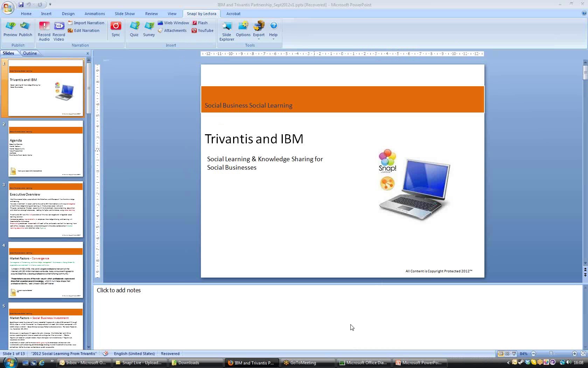Image resolution: width=588 pixels, height=368 pixels.
Task: Click the zoom slider handle
Action: coord(551,354)
